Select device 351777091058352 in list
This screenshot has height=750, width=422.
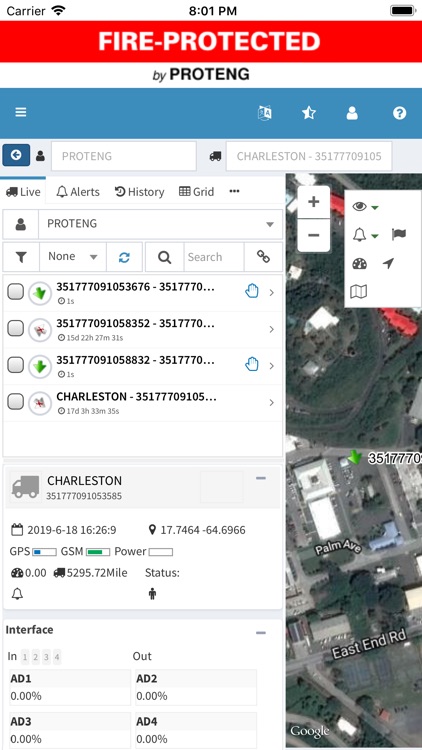pyautogui.click(x=143, y=330)
